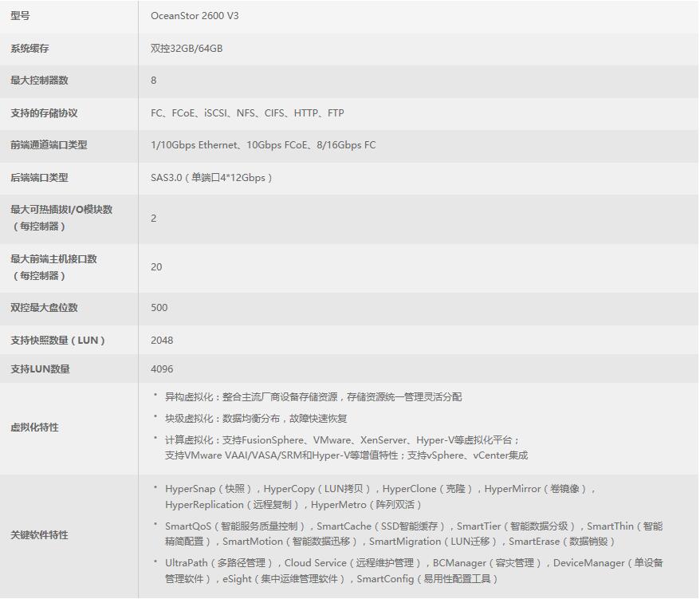Click the 'OceanStor 2600 V3' model value
Viewport: 700px width, 599px height.
[x=195, y=16]
